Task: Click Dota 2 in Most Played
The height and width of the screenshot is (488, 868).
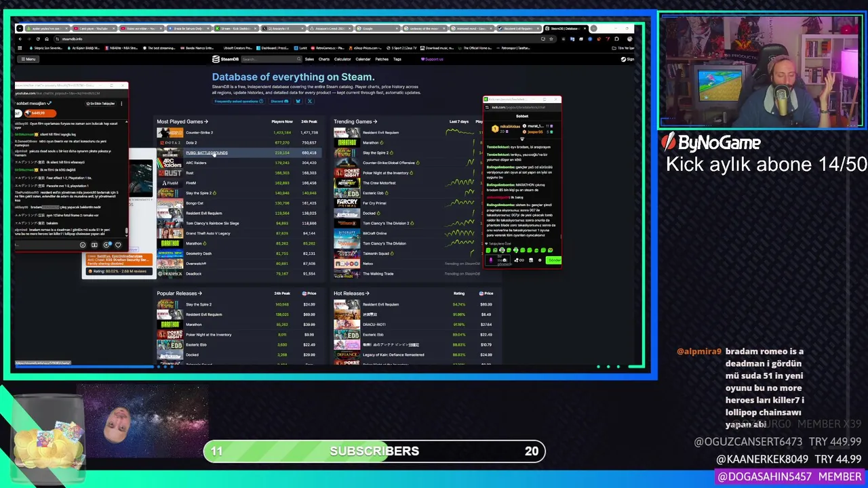Action: tap(191, 142)
